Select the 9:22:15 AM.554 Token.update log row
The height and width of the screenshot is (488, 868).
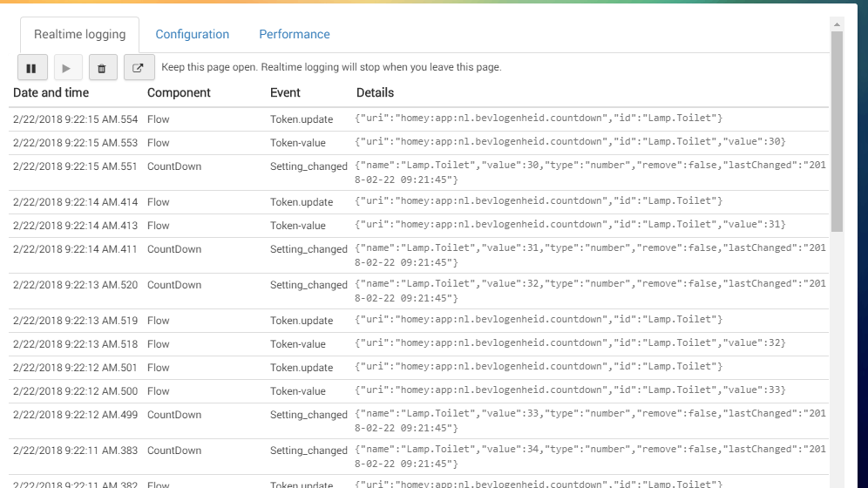pos(418,119)
